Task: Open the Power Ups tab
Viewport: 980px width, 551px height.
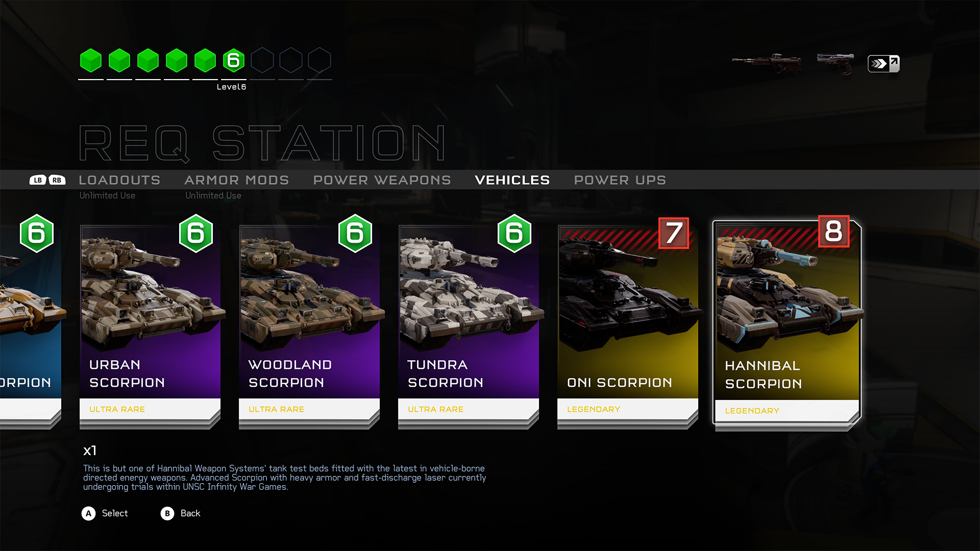Action: [x=620, y=180]
